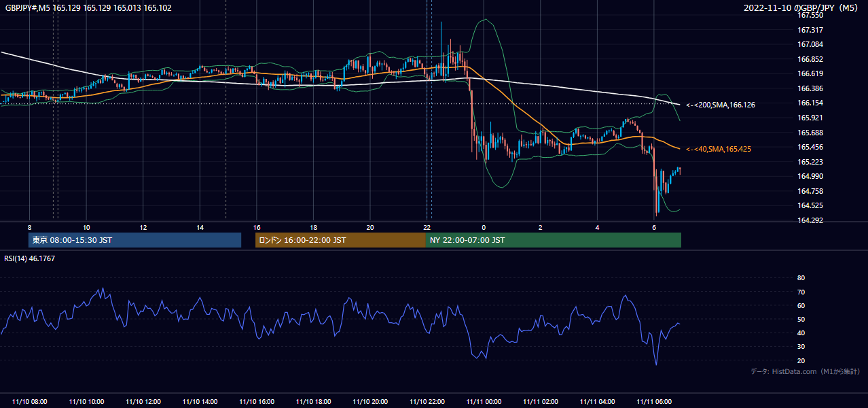Click price axis label 166.619
Viewport: 868px width, 408px height.
[x=810, y=73]
